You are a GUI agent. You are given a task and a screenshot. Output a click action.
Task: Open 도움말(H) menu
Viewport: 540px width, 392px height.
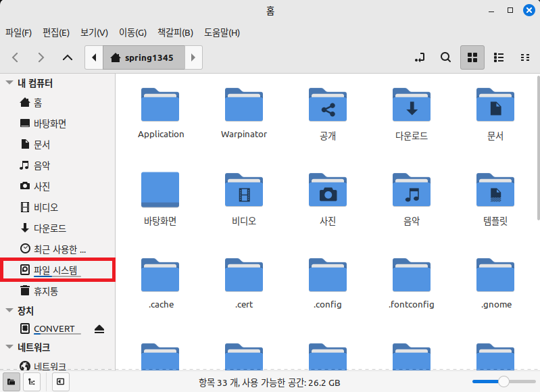tap(222, 32)
